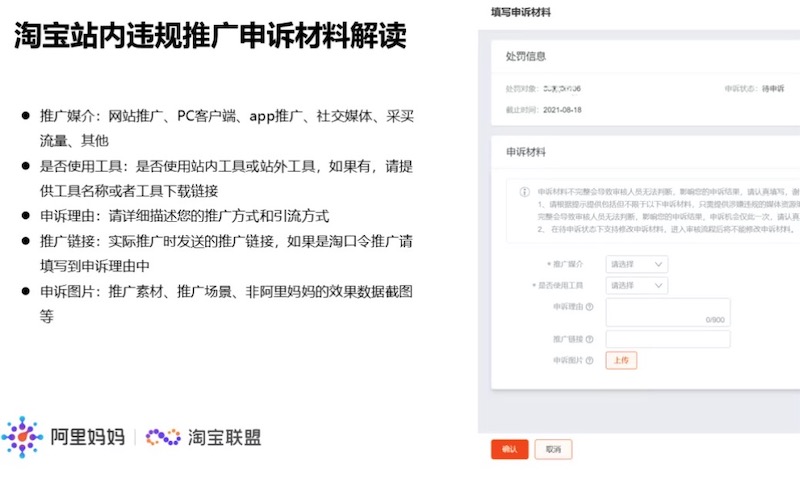This screenshot has width=800, height=487.
Task: Click the 填写申诉材料 page title
Action: 520,12
